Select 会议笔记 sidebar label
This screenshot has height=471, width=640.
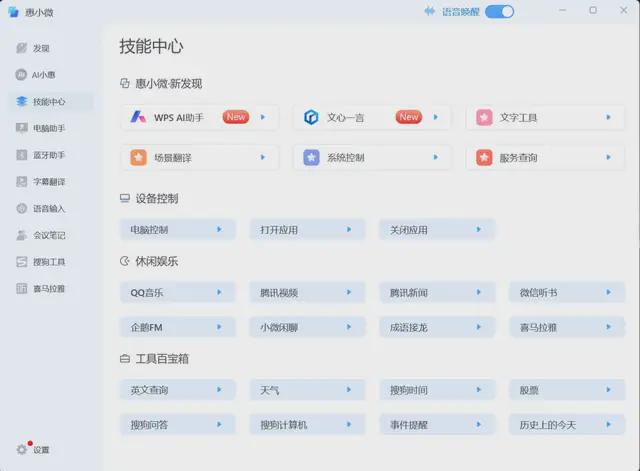(49, 235)
